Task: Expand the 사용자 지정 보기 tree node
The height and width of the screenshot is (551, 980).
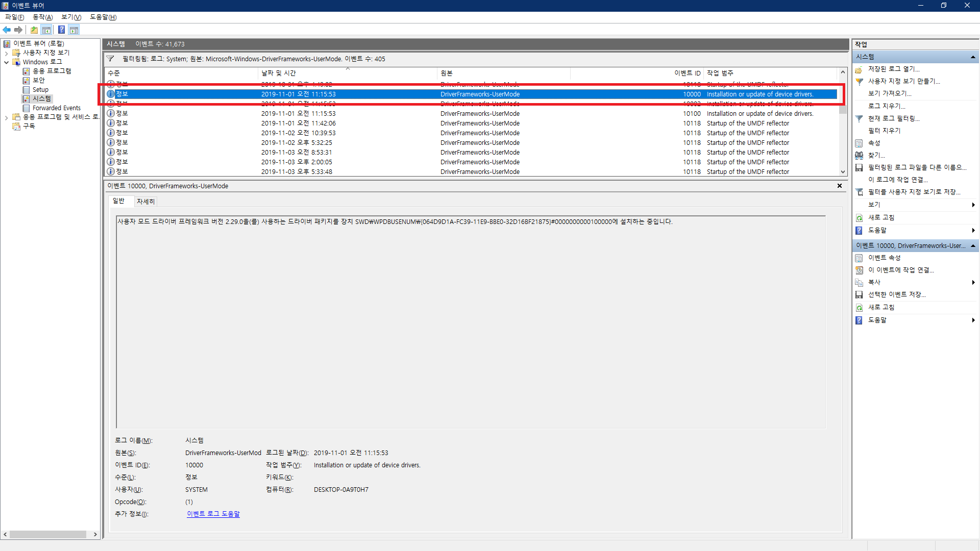Action: [x=6, y=53]
